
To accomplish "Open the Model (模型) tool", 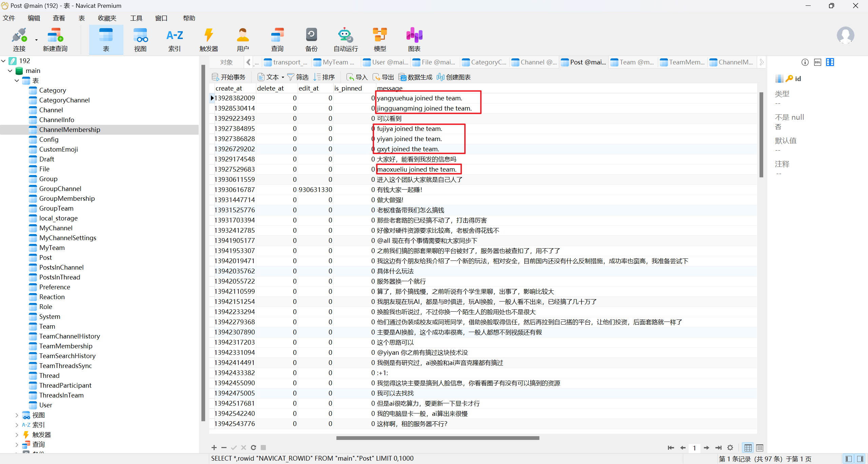I will coord(380,36).
